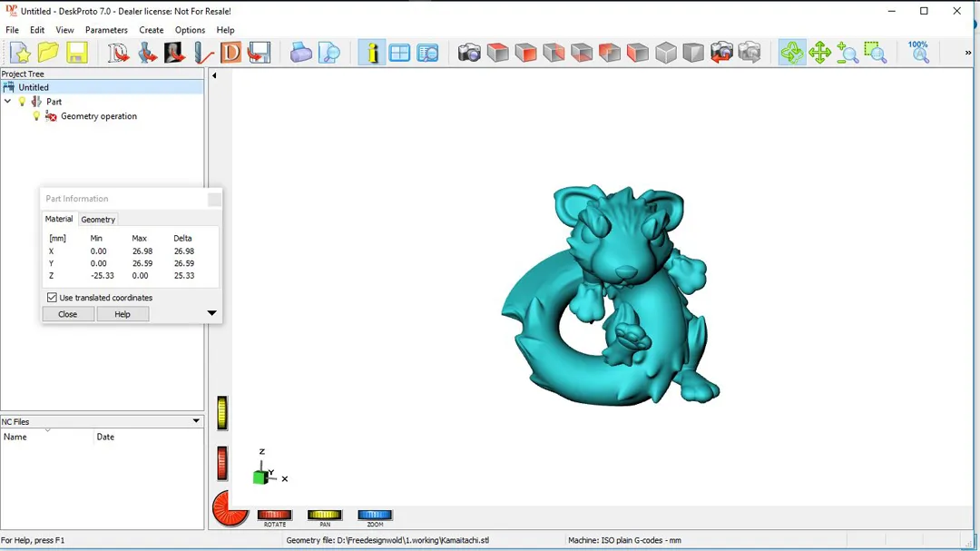Click the first camera icon in the toolbar
This screenshot has height=551, width=980.
pos(469,54)
